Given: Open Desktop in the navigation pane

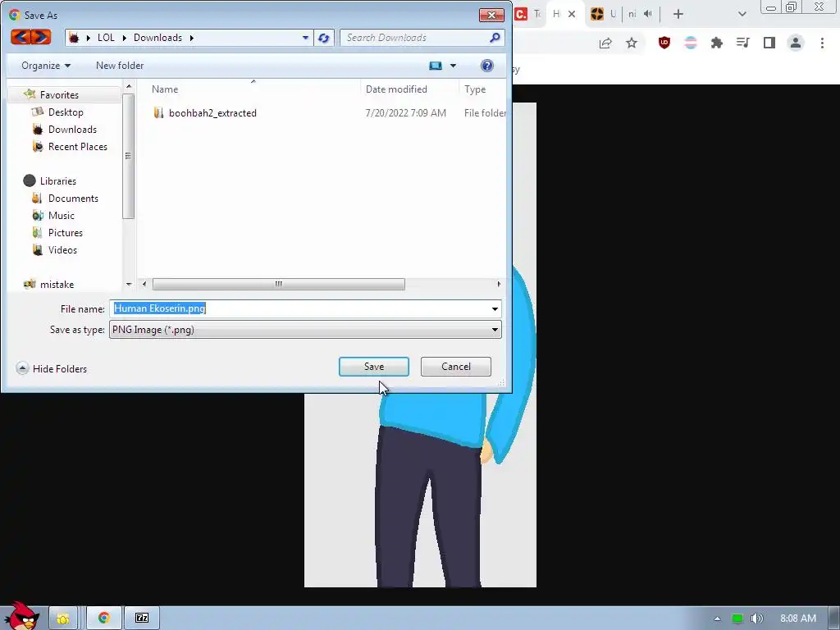Looking at the screenshot, I should (66, 112).
